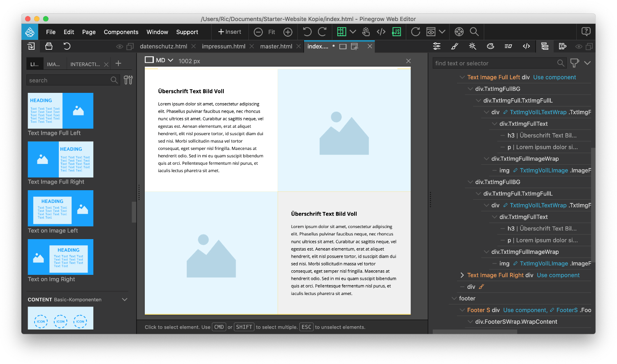
Task: Click the Pinegrow pinecone logo icon
Action: coord(30,32)
